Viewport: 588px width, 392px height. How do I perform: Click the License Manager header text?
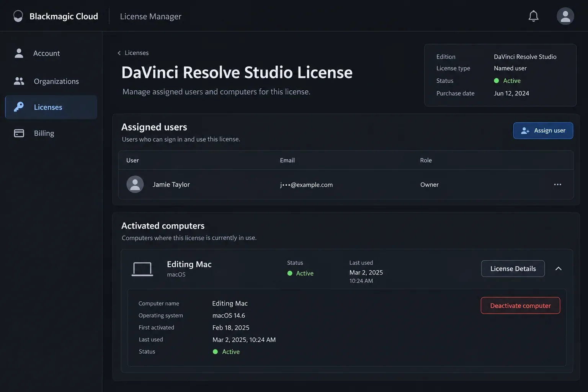point(150,16)
